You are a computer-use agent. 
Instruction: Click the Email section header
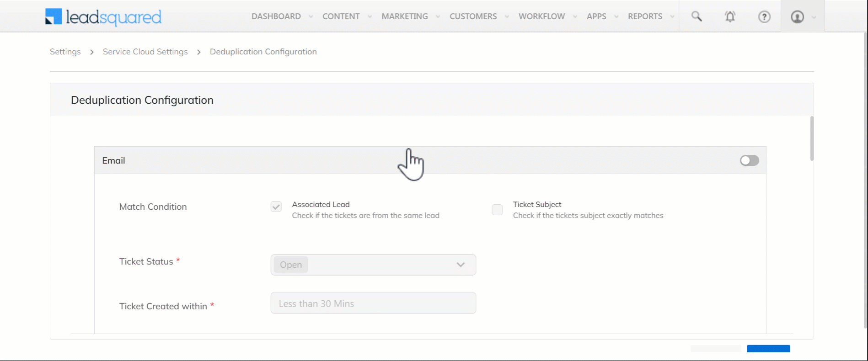[x=430, y=160]
